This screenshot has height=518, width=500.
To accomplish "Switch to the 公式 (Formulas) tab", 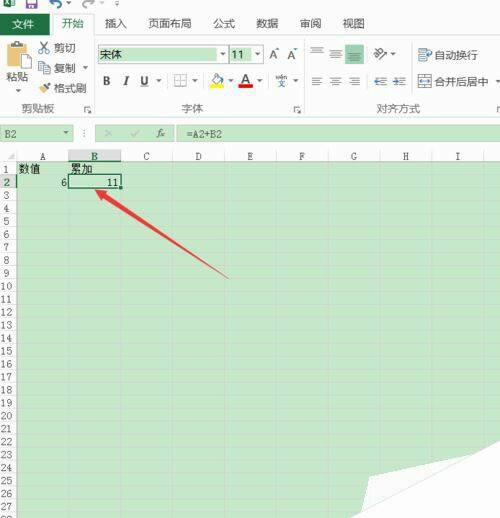I will (x=224, y=24).
